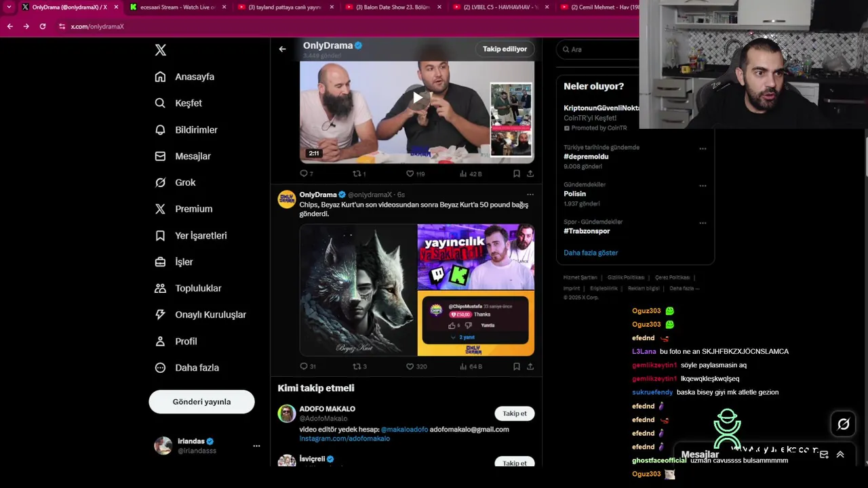Image resolution: width=868 pixels, height=488 pixels.
Task: Repost the video post
Action: (x=359, y=174)
